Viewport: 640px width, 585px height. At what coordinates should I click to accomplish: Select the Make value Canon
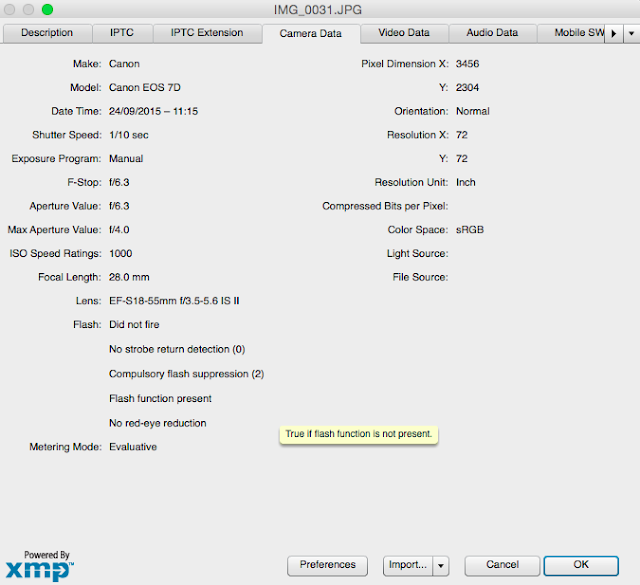pyautogui.click(x=124, y=64)
